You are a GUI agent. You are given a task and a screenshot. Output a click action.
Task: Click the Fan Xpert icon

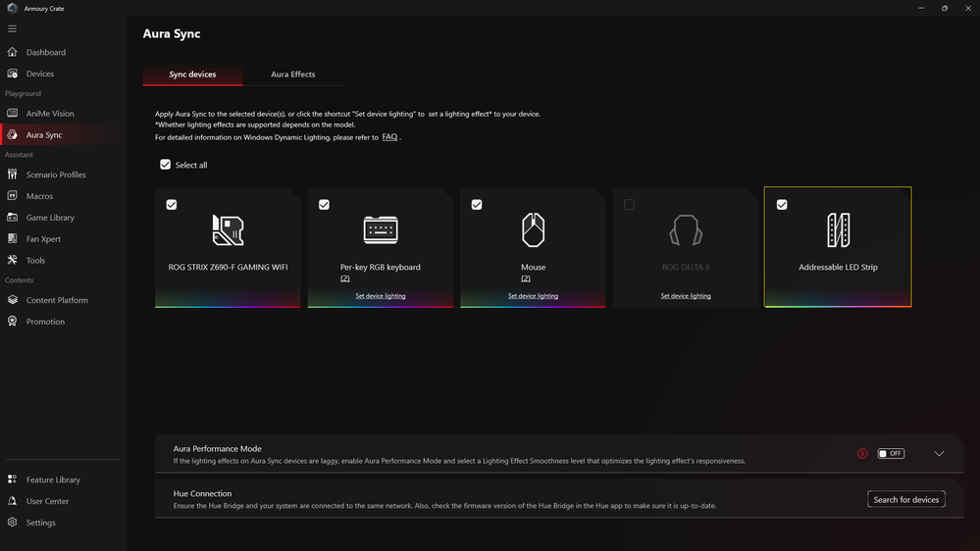pyautogui.click(x=13, y=238)
